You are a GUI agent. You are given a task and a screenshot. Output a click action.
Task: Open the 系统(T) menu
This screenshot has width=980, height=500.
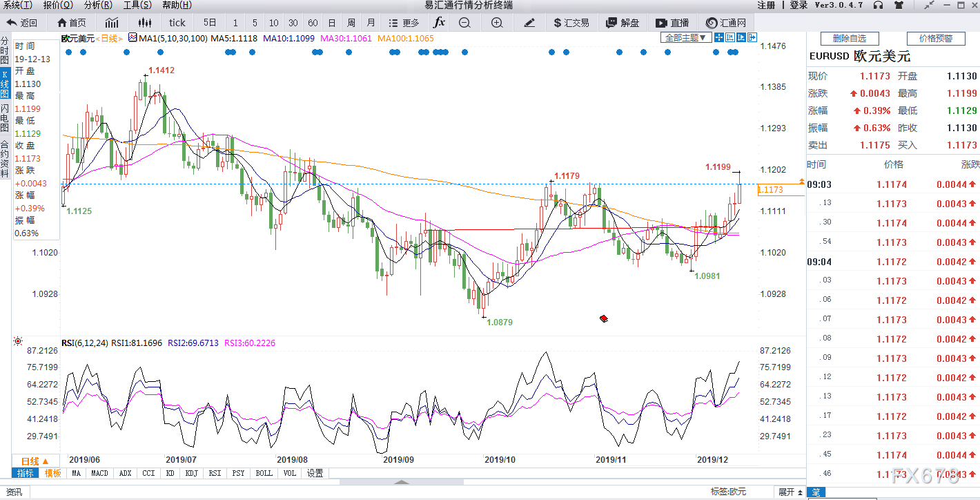pos(18,5)
